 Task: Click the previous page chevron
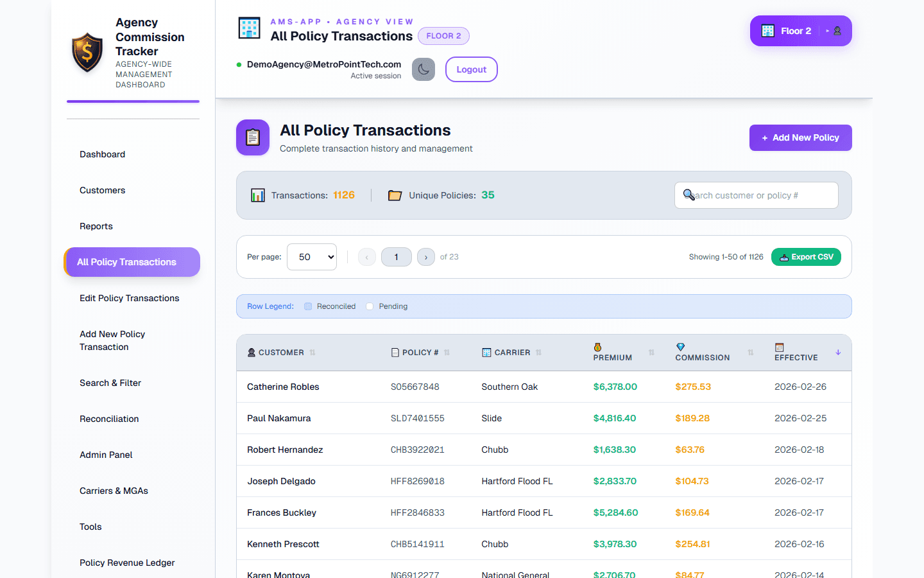pos(366,256)
